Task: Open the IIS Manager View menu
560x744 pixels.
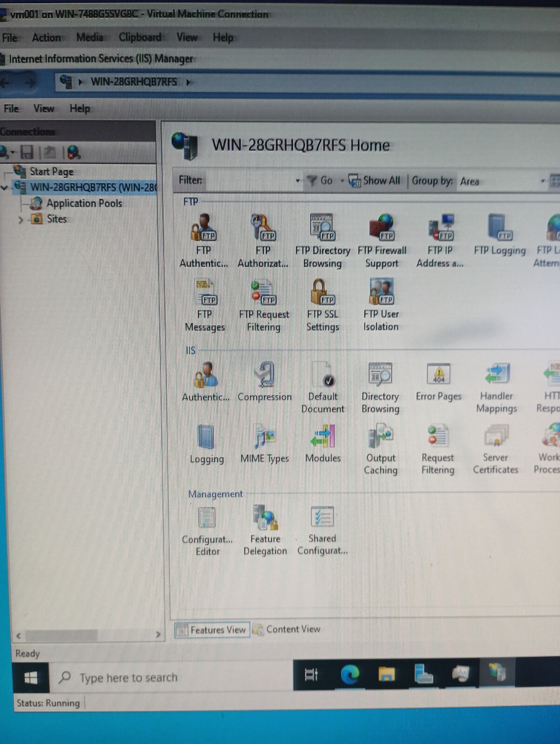Action: [44, 109]
